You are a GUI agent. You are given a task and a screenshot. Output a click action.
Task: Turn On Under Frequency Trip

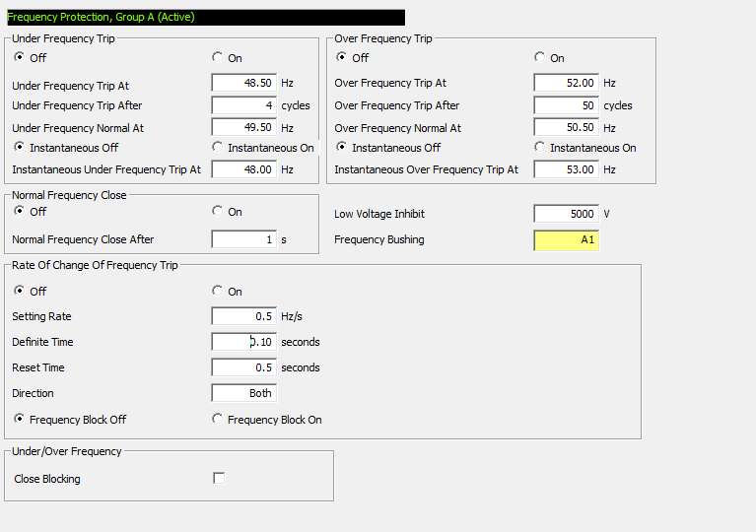[218, 58]
